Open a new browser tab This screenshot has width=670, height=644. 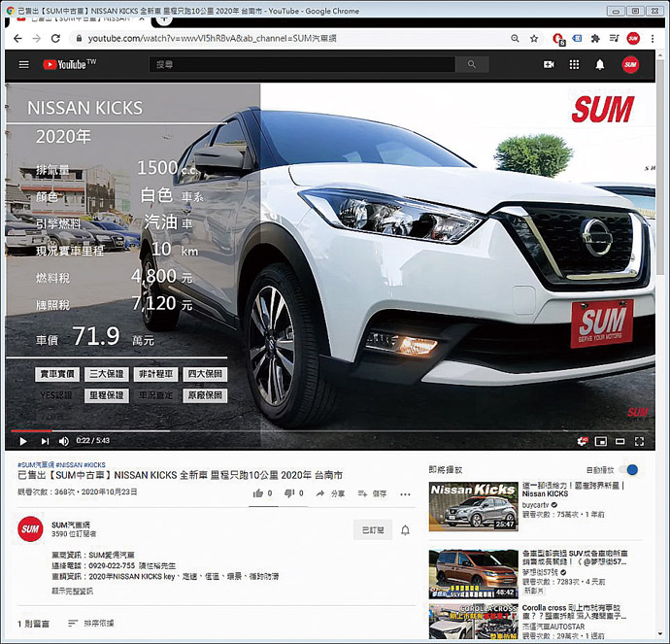pos(164,19)
